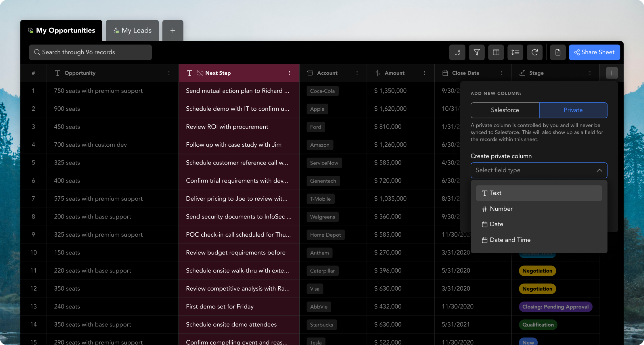Image resolution: width=644 pixels, height=345 pixels.
Task: Click the Share Sheet button
Action: [594, 52]
